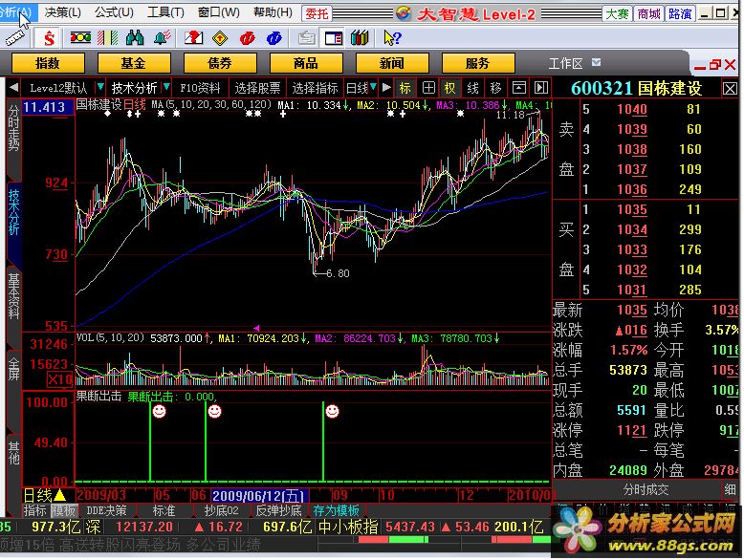Viewport: 744px width, 560px height.
Task: Click the 基金 yellow button
Action: (x=134, y=63)
